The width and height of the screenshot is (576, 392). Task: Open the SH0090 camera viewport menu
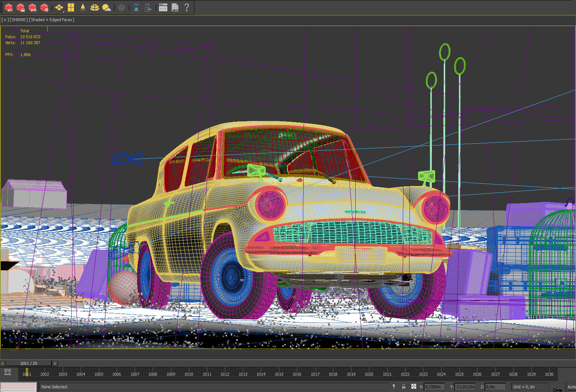pos(19,20)
